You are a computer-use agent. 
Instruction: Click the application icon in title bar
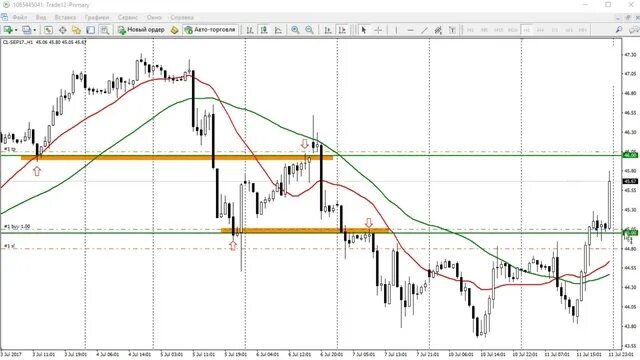(5, 5)
